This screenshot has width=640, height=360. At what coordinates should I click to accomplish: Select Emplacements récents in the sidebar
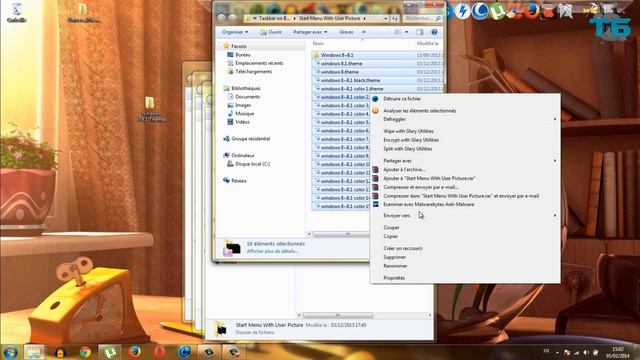pyautogui.click(x=259, y=63)
